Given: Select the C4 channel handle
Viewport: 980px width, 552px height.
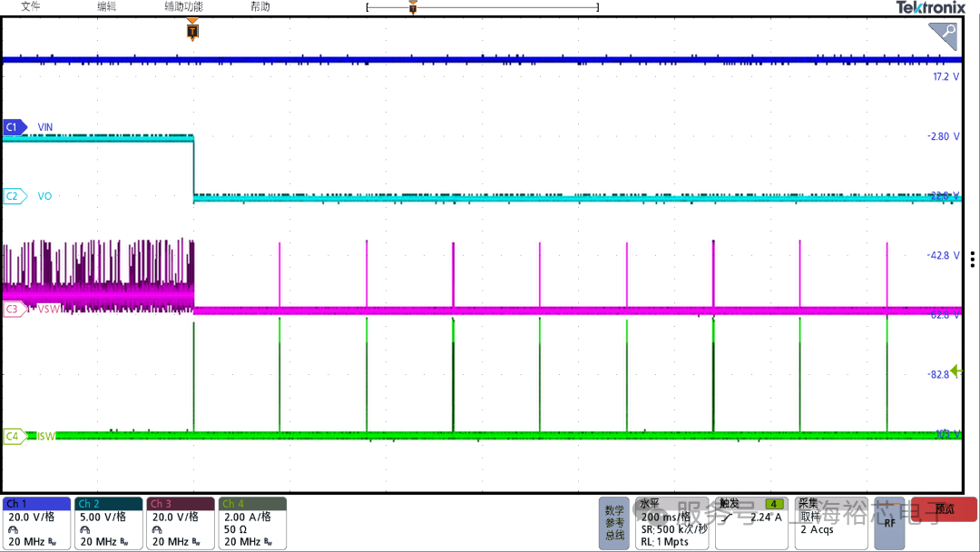Looking at the screenshot, I should coord(15,436).
